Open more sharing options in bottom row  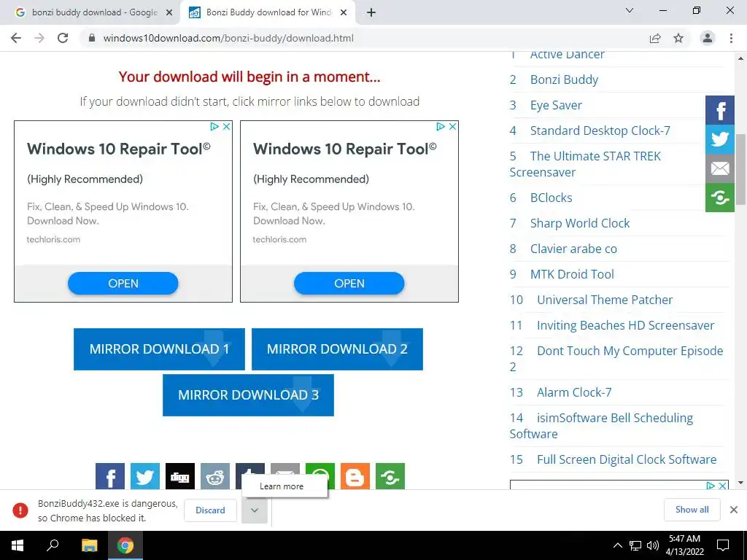click(390, 476)
